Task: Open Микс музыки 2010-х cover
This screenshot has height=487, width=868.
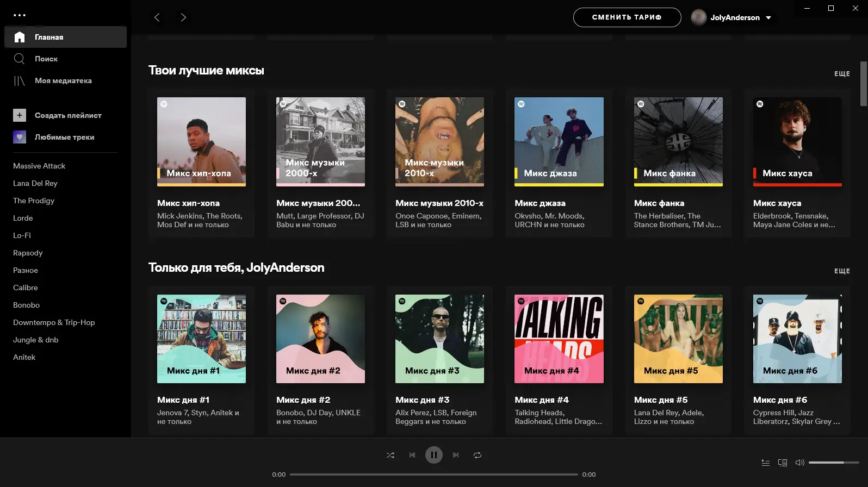Action: click(x=439, y=142)
